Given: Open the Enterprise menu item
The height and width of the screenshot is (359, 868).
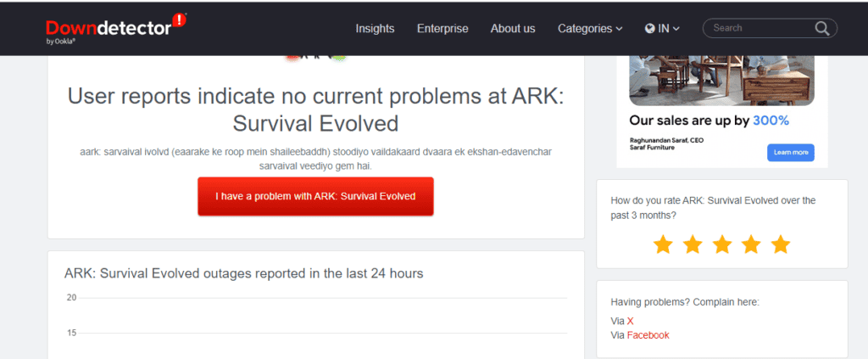Looking at the screenshot, I should coord(442,28).
